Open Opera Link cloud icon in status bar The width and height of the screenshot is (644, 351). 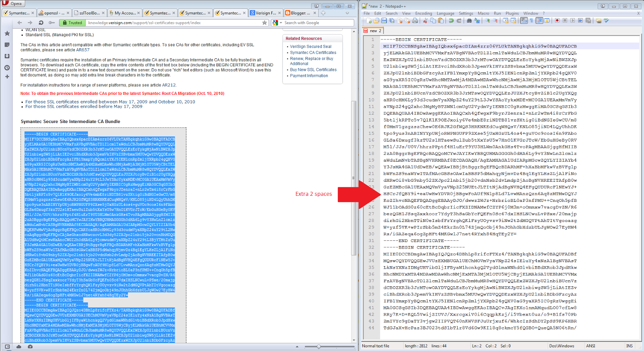click(x=19, y=347)
